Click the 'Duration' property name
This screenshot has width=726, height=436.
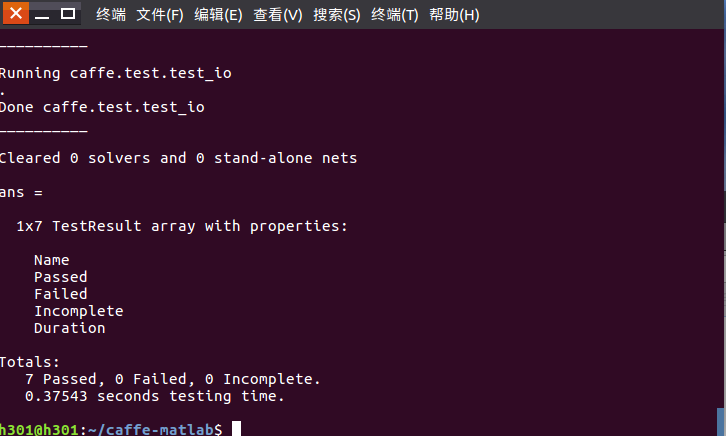69,328
